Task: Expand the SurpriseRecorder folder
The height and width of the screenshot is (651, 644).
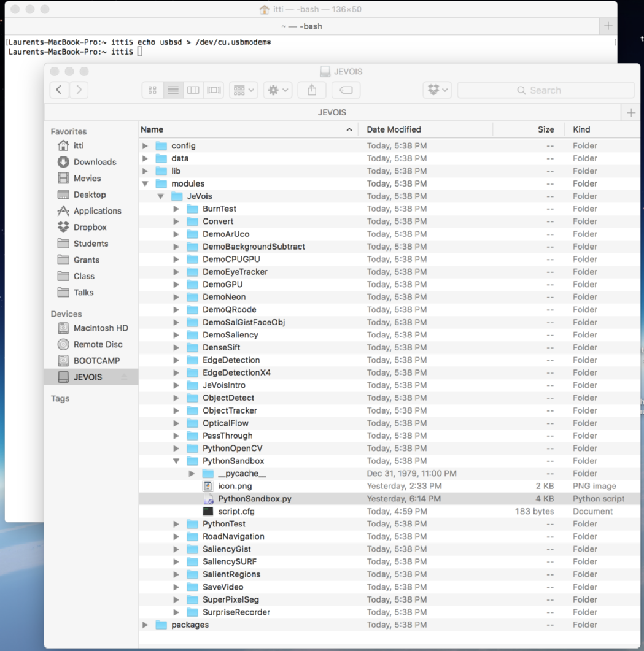Action: pos(176,612)
